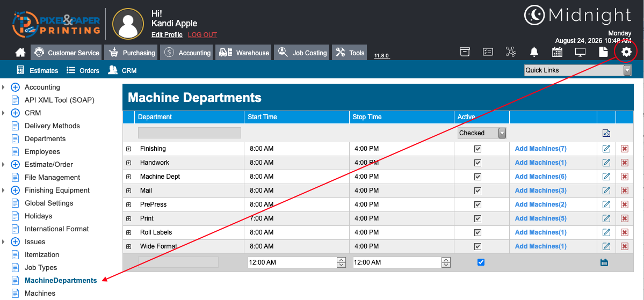Open the Job Costing tab
This screenshot has width=644, height=300.
[x=301, y=53]
